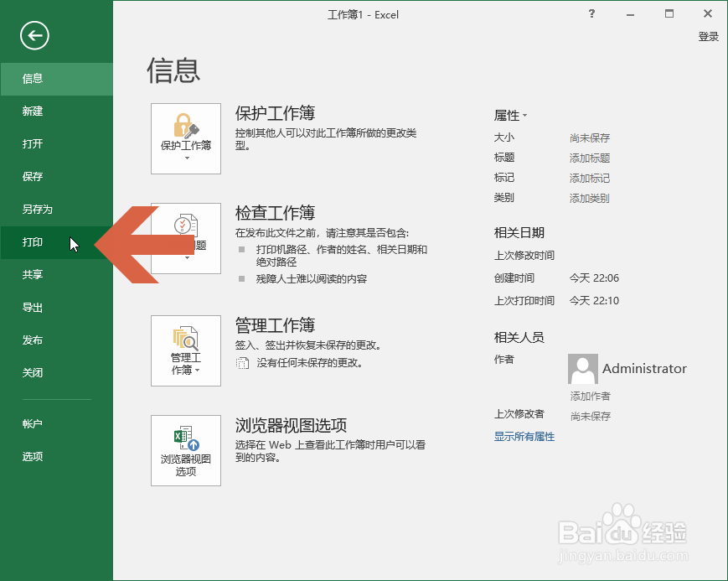Click the 相关日期 section heading
This screenshot has width=728, height=581.
pyautogui.click(x=519, y=232)
